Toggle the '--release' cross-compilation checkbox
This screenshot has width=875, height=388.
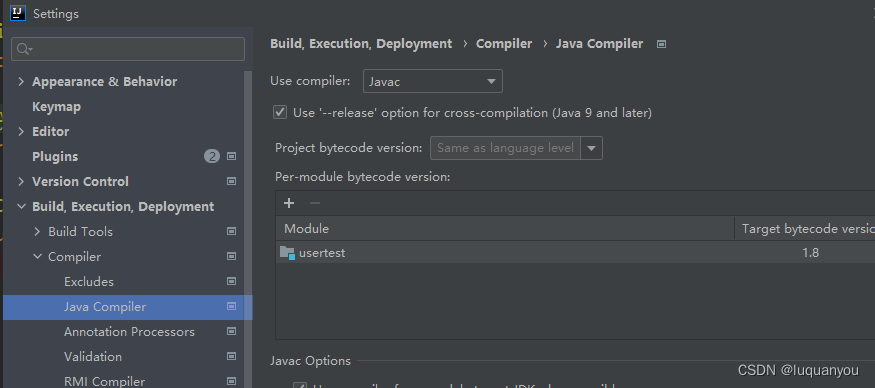pyautogui.click(x=280, y=113)
